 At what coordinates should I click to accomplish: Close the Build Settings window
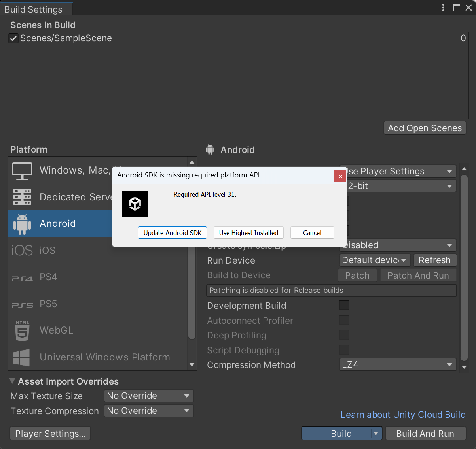tap(468, 8)
